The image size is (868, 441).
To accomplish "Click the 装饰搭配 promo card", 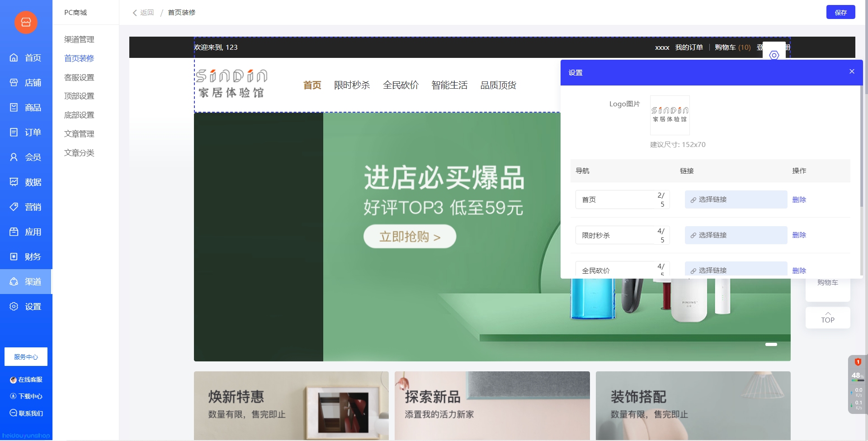I will tap(693, 405).
